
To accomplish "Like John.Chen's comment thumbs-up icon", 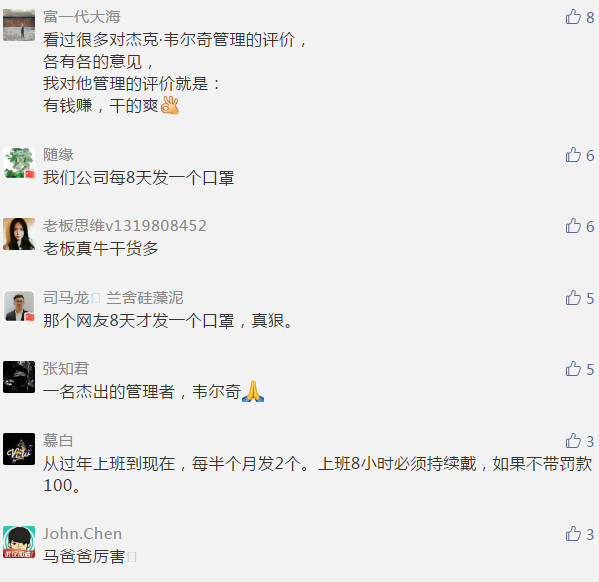I will pyautogui.click(x=573, y=533).
